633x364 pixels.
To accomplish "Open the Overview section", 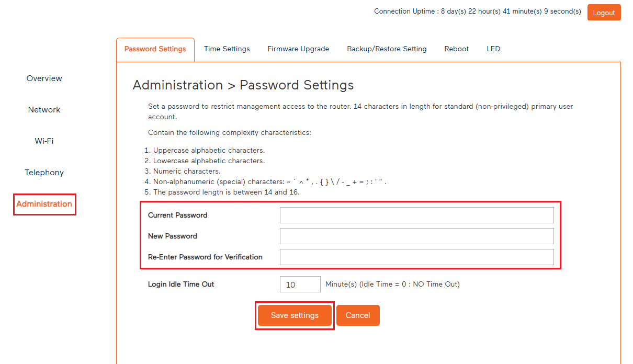I will pyautogui.click(x=44, y=78).
